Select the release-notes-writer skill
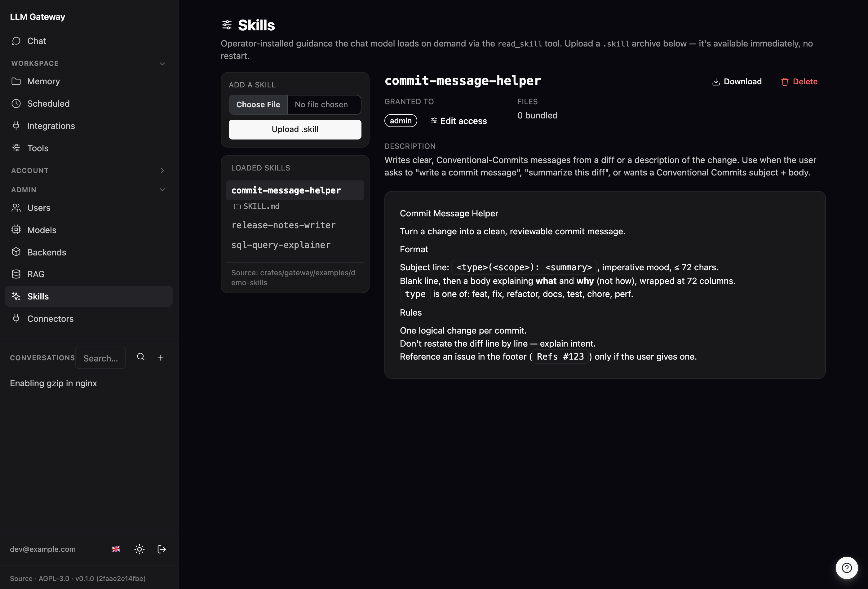The width and height of the screenshot is (868, 589). coord(295,225)
